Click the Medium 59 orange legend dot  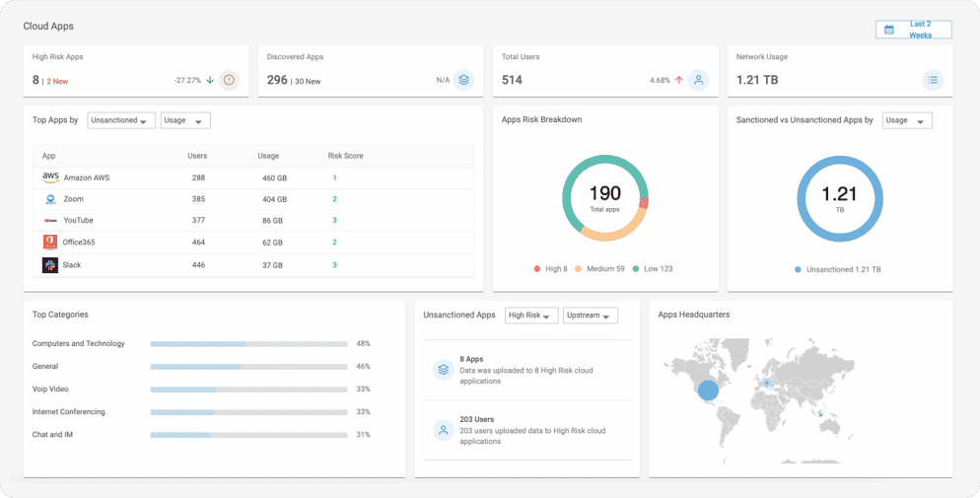click(x=578, y=269)
